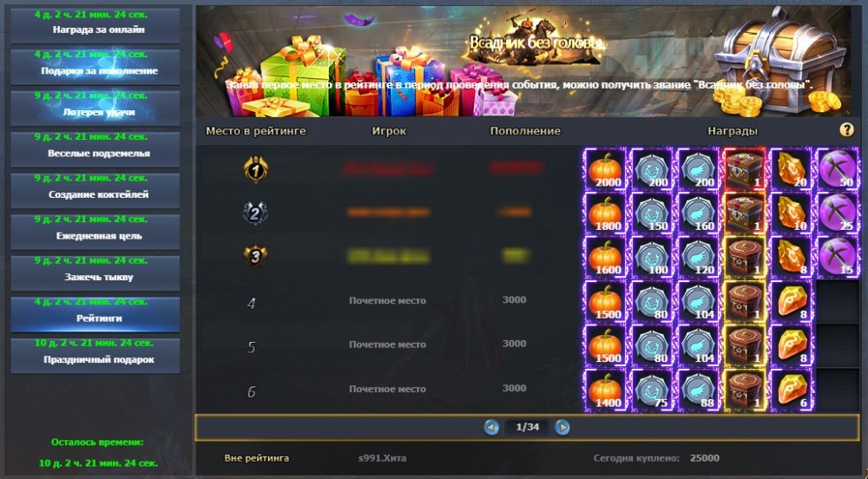
Task: Click the purple pickaxe orb with 50
Action: pyautogui.click(x=838, y=169)
